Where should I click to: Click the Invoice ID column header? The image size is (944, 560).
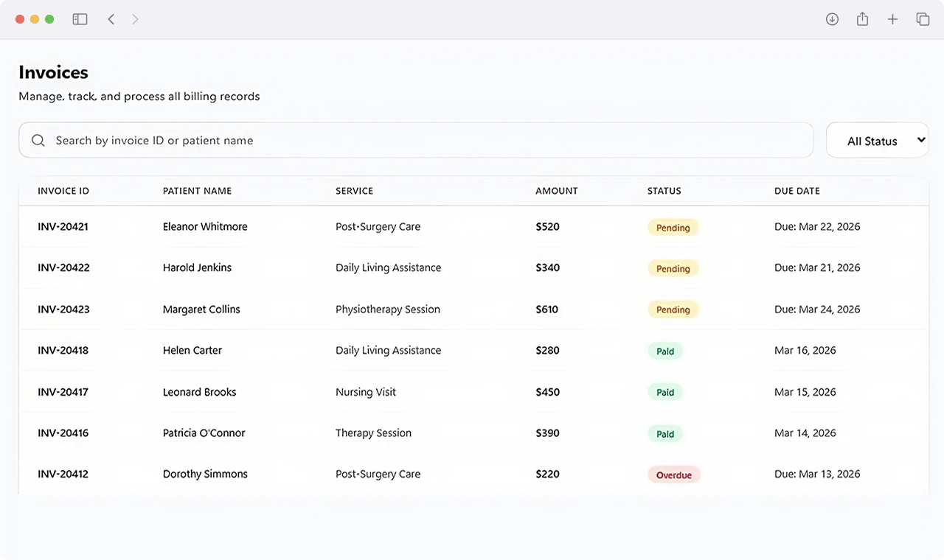point(63,191)
